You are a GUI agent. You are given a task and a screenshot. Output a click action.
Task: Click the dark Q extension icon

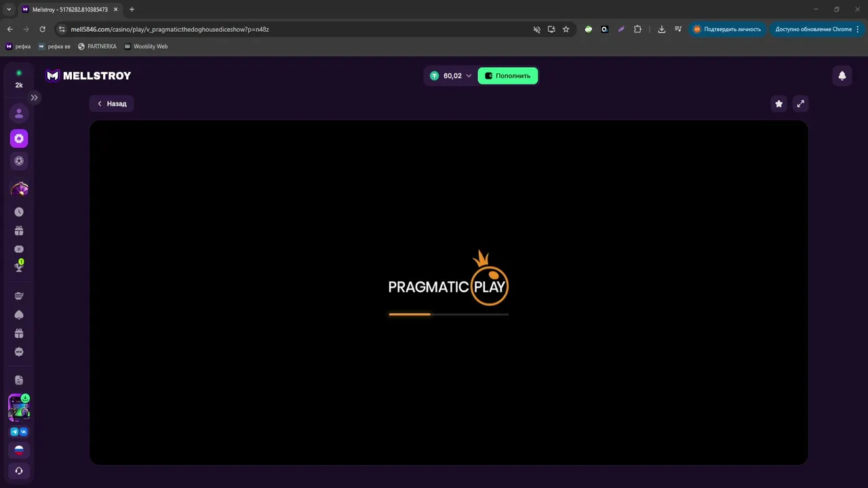[605, 29]
